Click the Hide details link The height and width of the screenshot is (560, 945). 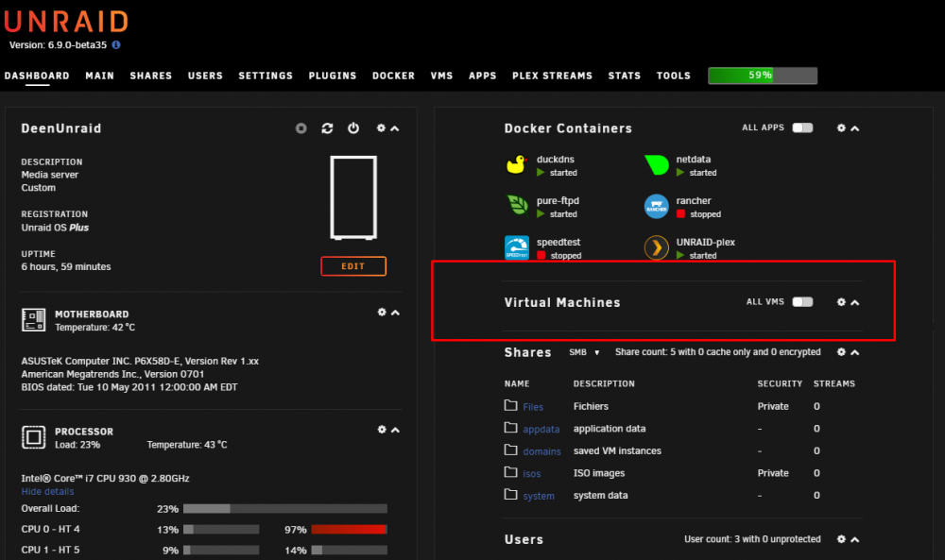47,491
